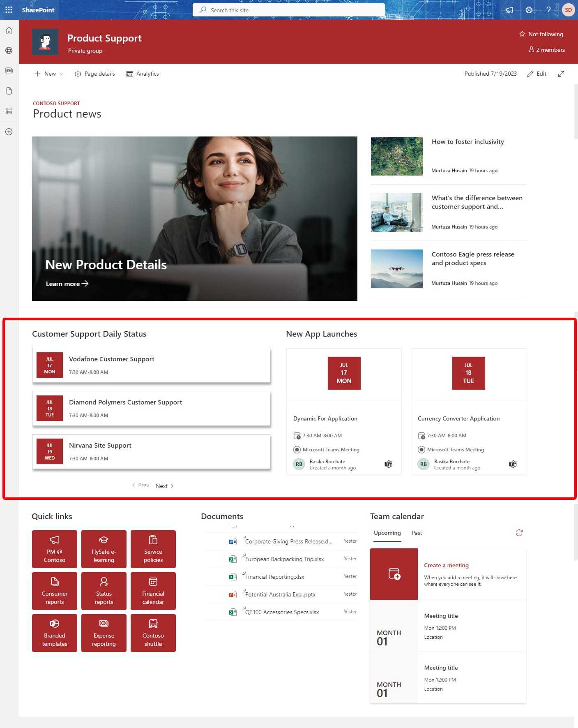This screenshot has width=578, height=728.
Task: Open Financial calendar quick link
Action: [153, 591]
